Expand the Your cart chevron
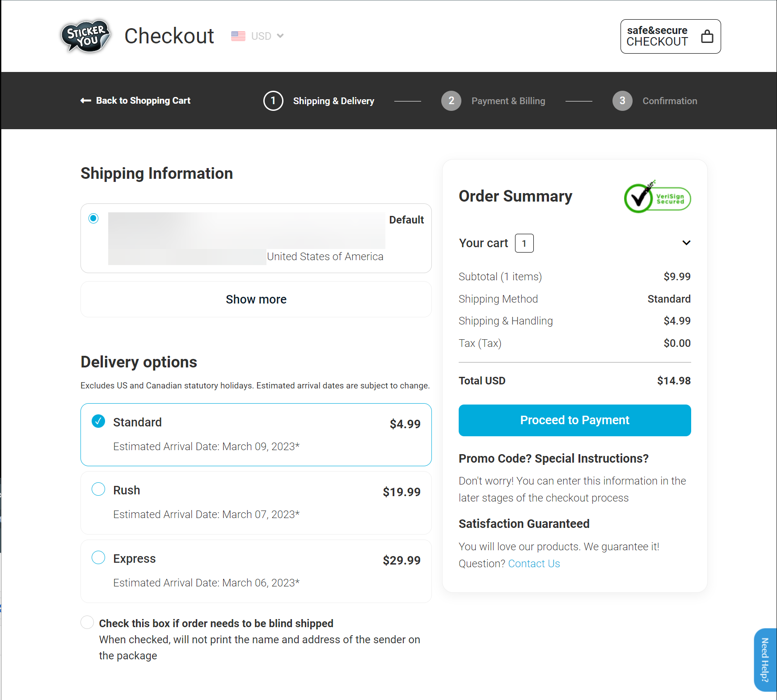 (x=686, y=243)
